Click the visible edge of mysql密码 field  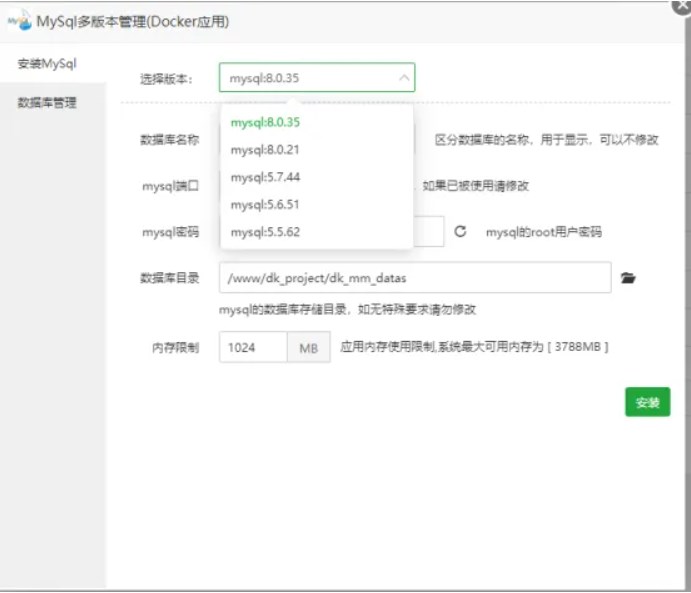click(x=429, y=232)
